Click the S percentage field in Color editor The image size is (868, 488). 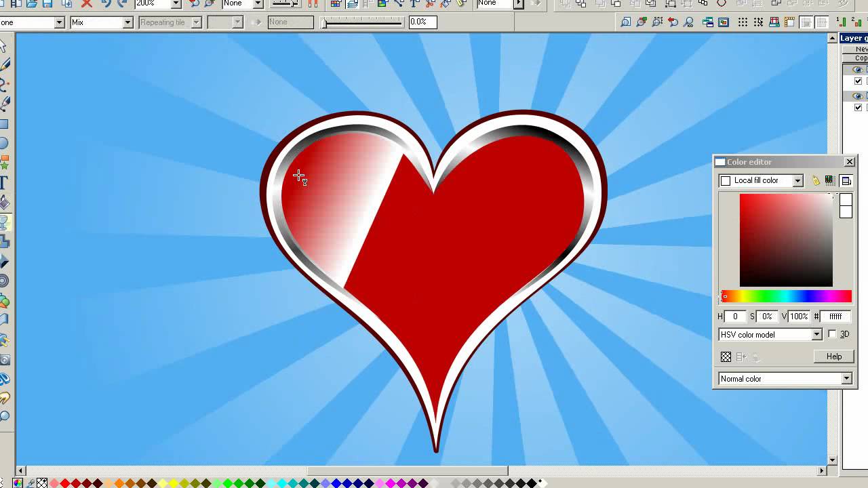tap(767, 317)
